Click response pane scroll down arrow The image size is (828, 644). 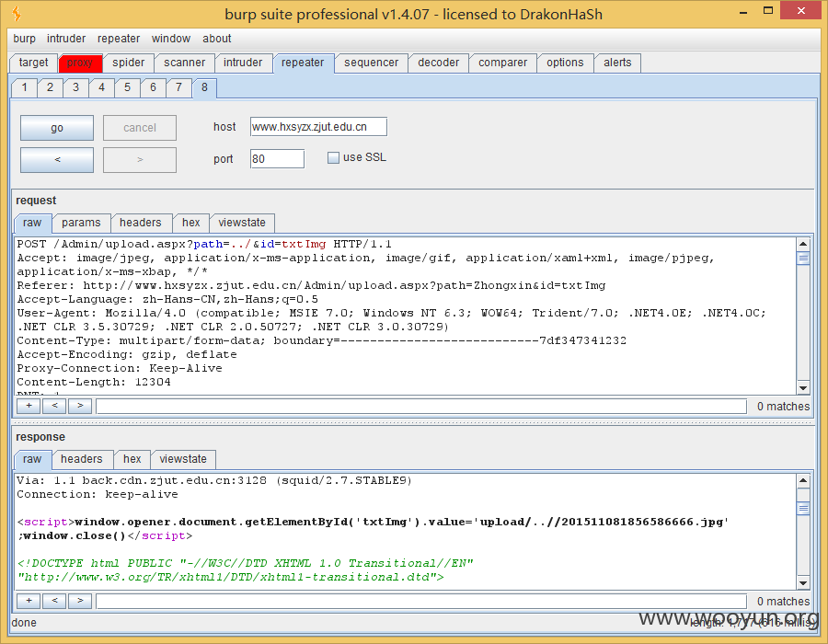(x=803, y=583)
